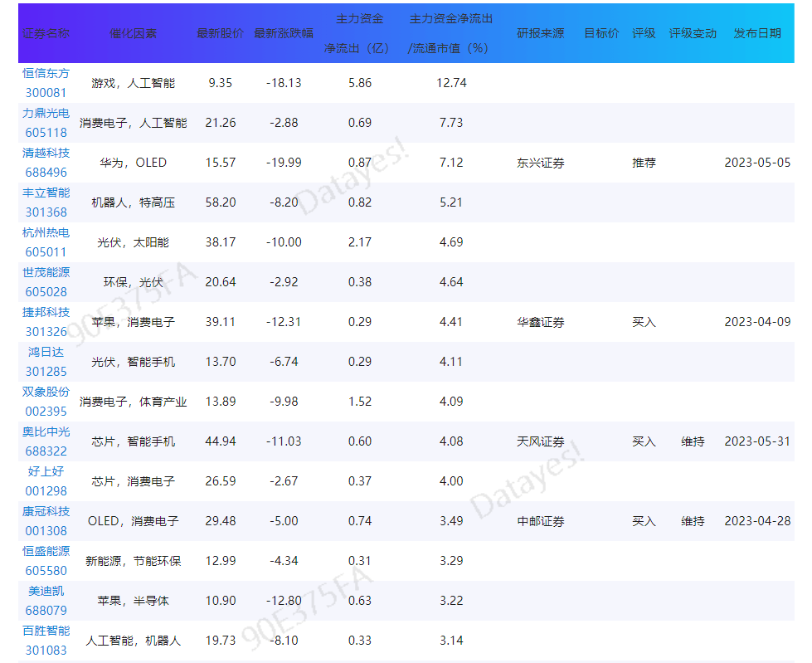This screenshot has height=663, width=812.
Task: Click the 评级变动 column header
Action: click(x=693, y=34)
